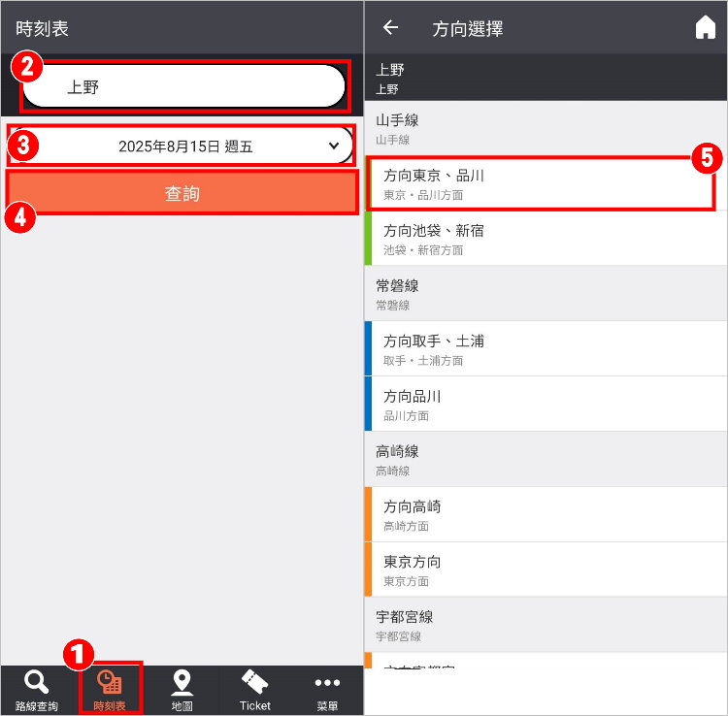This screenshot has width=728, height=716.
Task: Tap the 上野 station input field
Action: click(x=184, y=85)
